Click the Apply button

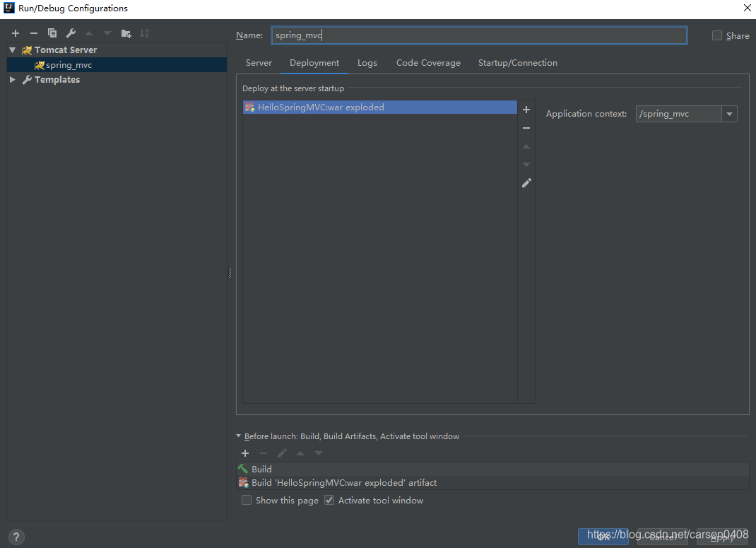pos(722,537)
